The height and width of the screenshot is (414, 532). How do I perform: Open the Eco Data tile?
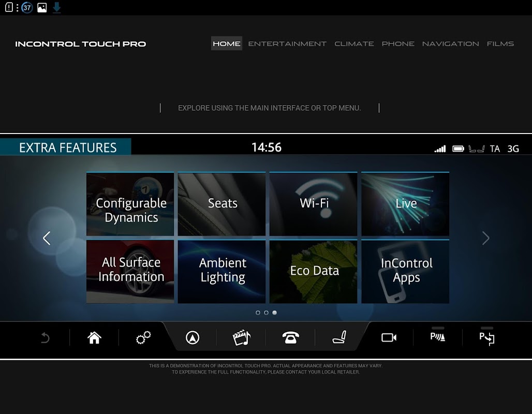[314, 272]
